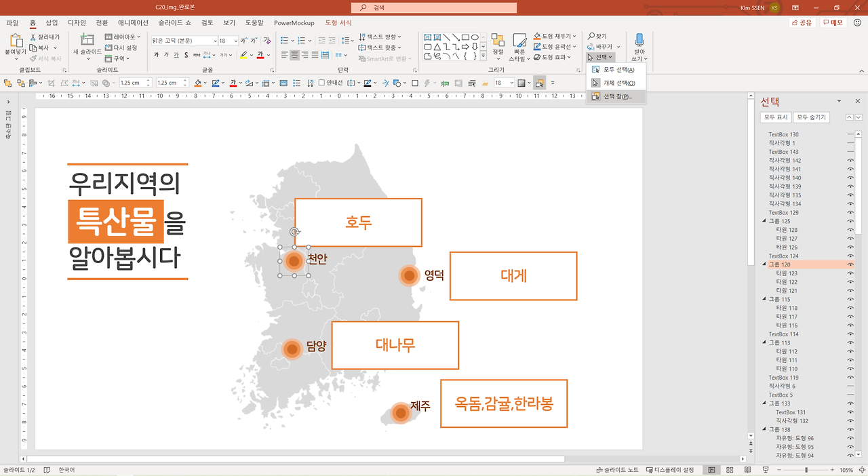868x476 pixels.
Task: Move selected object up in selection order
Action: tap(850, 117)
